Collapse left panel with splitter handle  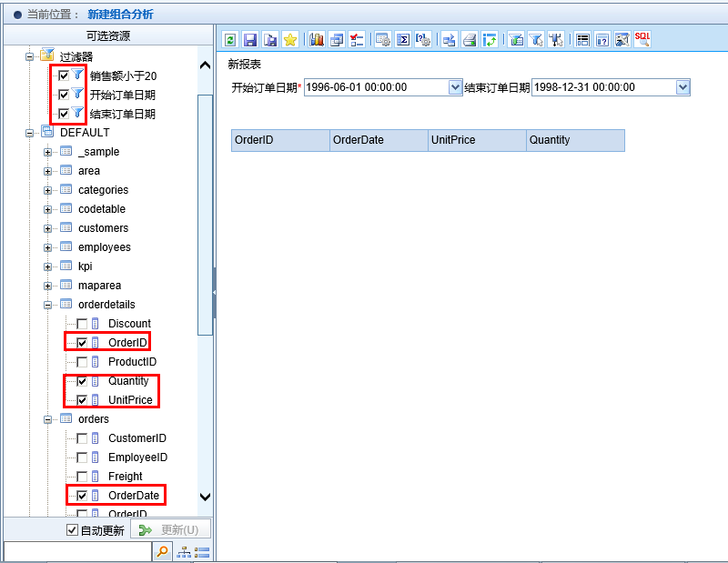(x=214, y=292)
